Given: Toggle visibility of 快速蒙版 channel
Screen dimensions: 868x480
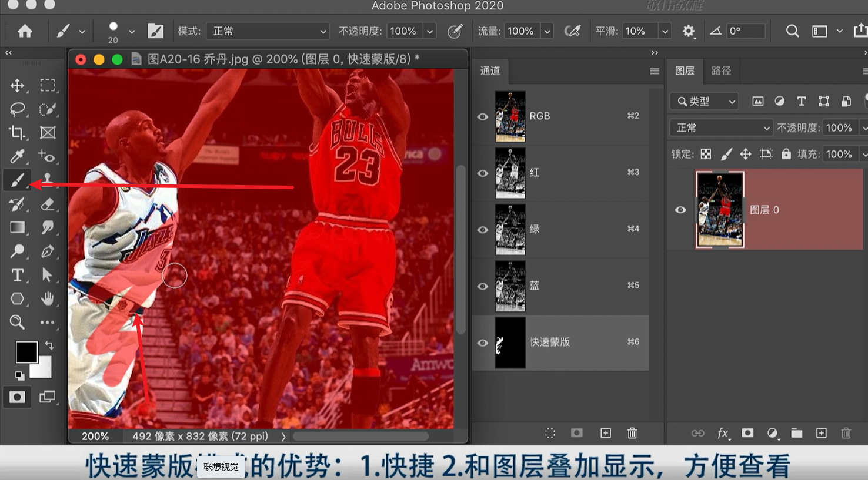Looking at the screenshot, I should (x=483, y=343).
